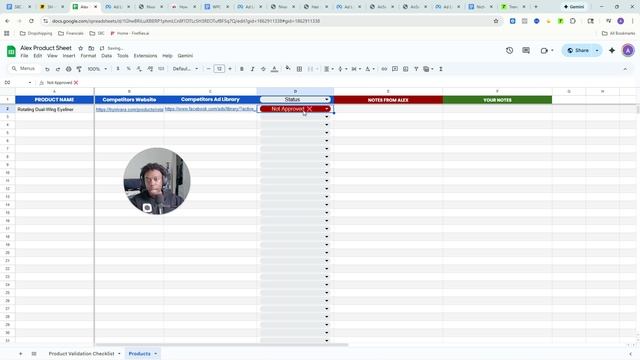
Task: Click the insert chart icon
Action: click(405, 69)
